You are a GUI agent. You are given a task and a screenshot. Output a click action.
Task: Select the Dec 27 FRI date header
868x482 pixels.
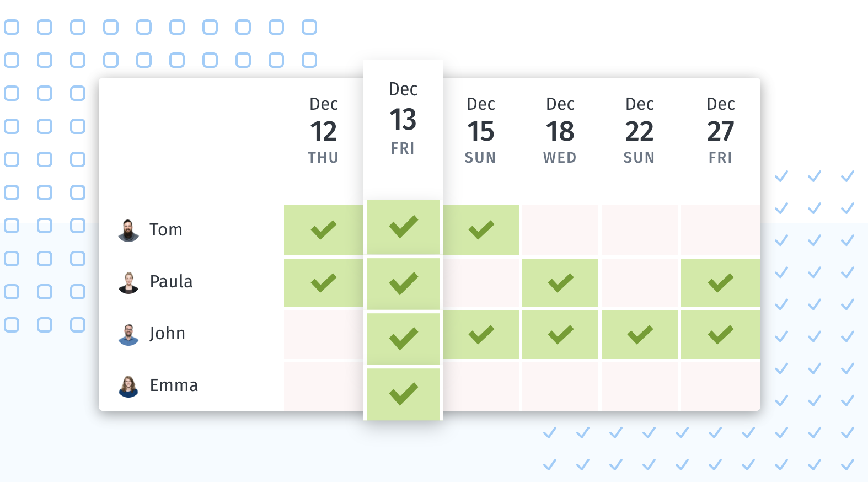pos(721,131)
